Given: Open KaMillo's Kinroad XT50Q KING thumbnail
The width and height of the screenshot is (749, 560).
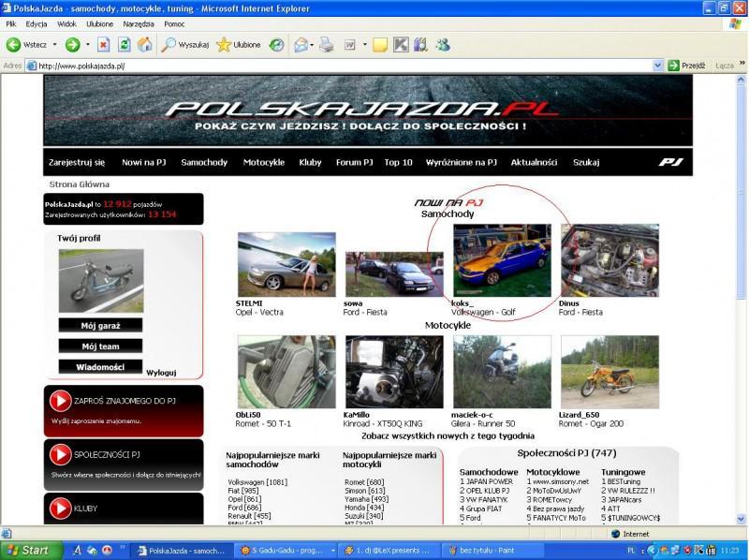Looking at the screenshot, I should tap(394, 372).
